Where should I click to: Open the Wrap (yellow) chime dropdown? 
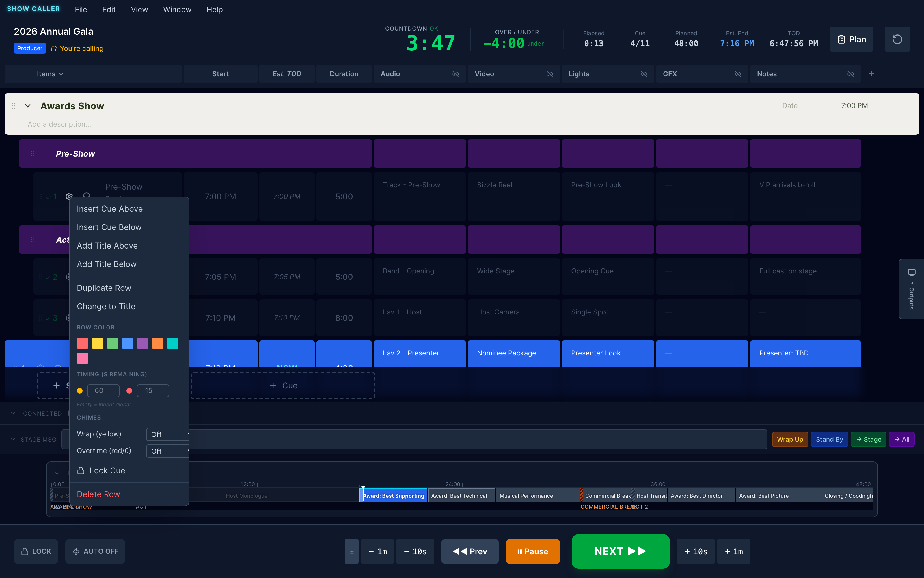pos(167,434)
